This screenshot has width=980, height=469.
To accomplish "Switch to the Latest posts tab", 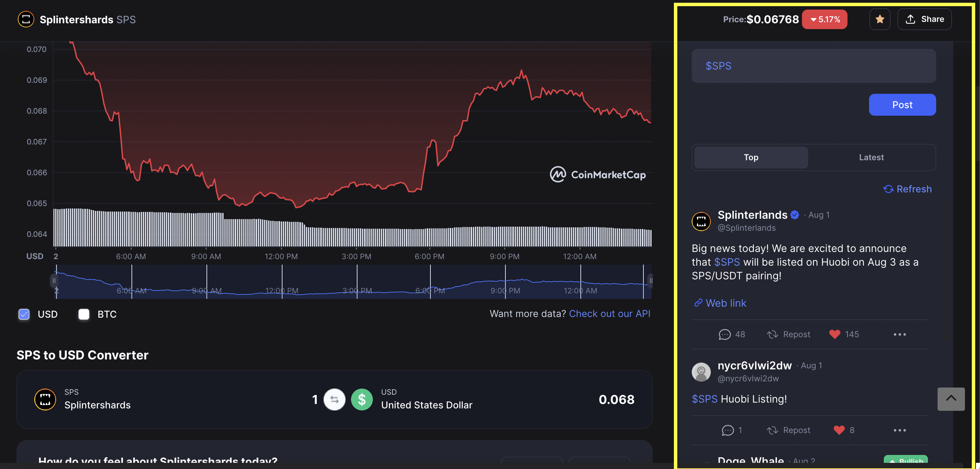I will tap(871, 157).
